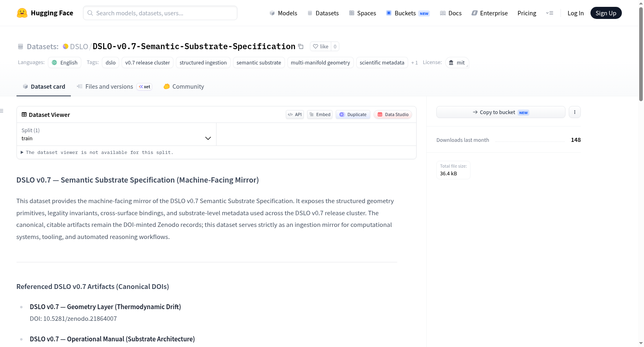Expand the extra navigation menu icon
Image resolution: width=644 pixels, height=347 pixels.
pos(549,13)
